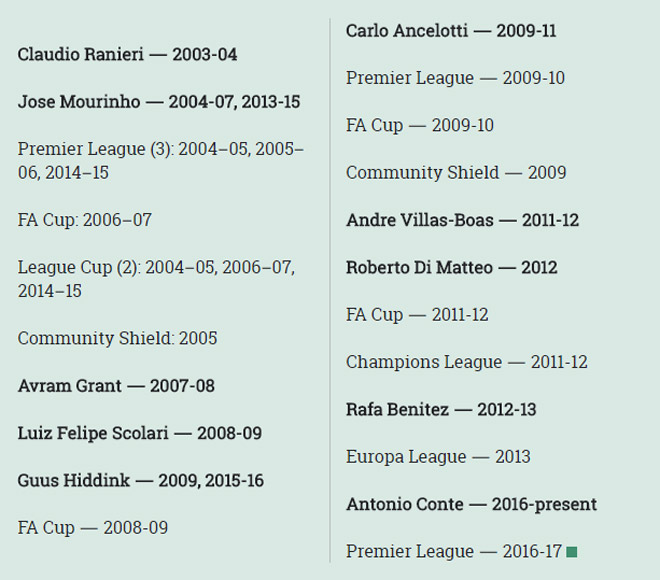The image size is (660, 580).
Task: Click the green square end-of-article marker
Action: pyautogui.click(x=572, y=551)
